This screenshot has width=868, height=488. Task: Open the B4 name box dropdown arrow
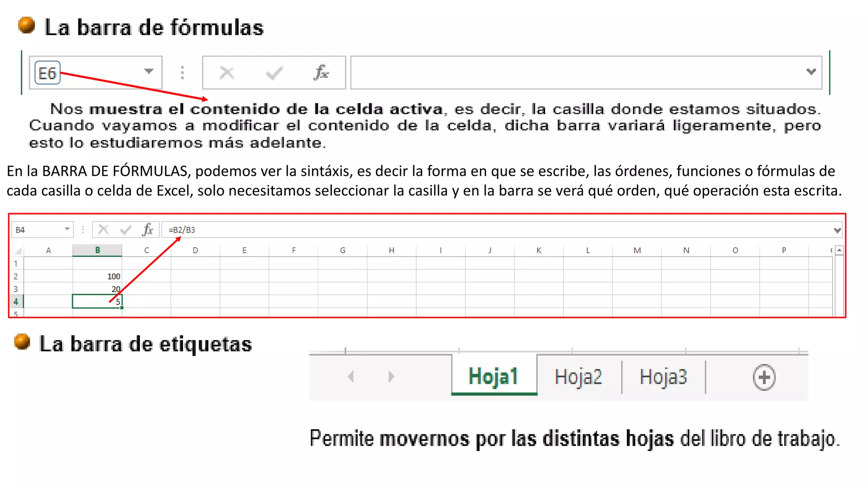(x=67, y=229)
